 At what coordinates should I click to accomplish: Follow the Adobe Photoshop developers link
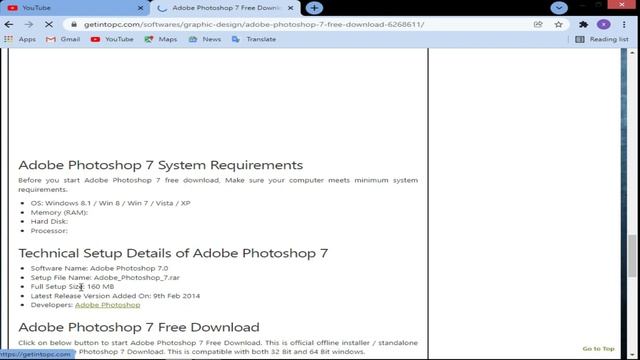107,305
